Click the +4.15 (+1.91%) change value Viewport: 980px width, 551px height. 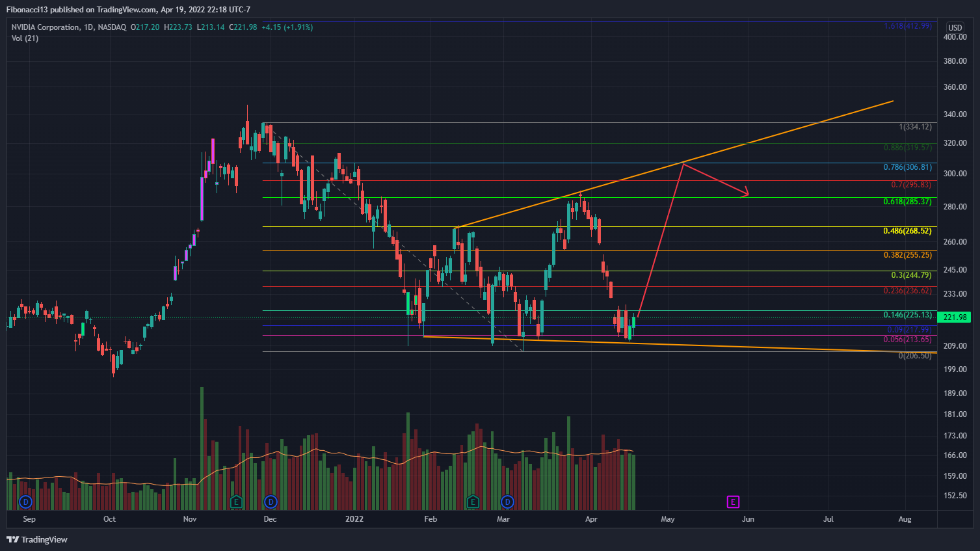(287, 27)
